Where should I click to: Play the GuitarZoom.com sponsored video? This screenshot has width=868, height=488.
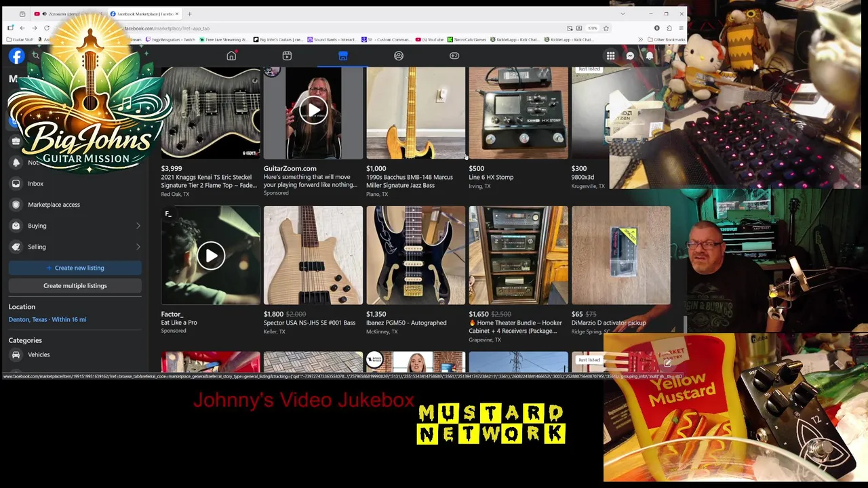point(313,110)
